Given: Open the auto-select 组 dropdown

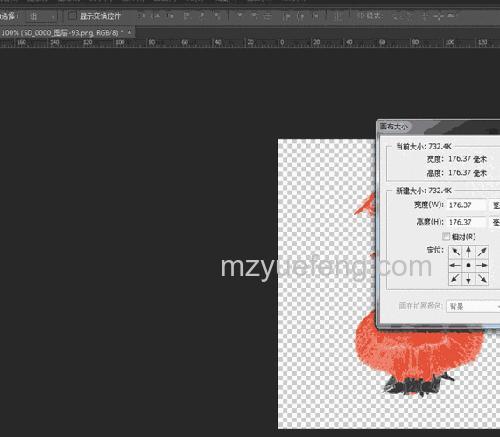Looking at the screenshot, I should tap(41, 16).
